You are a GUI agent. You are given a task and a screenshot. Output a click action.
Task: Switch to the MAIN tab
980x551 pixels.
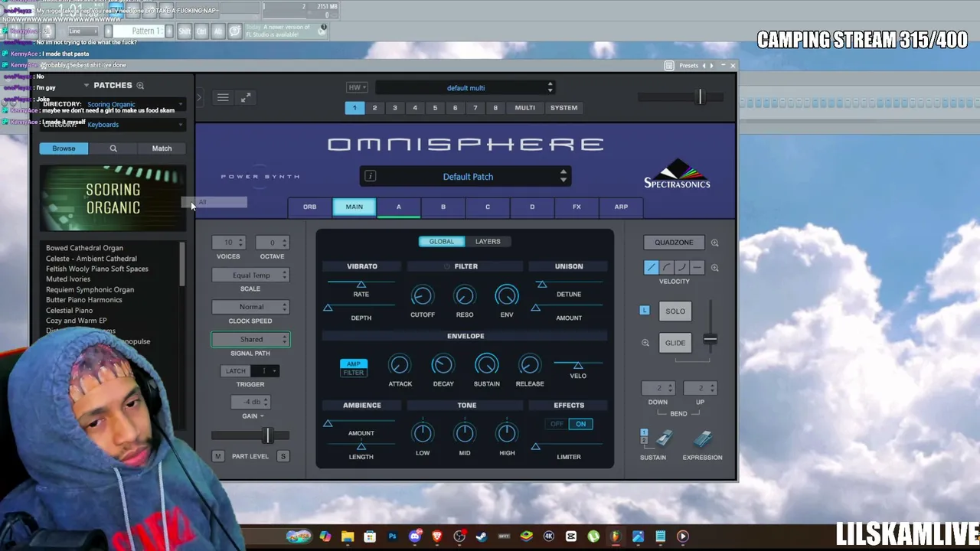pos(354,207)
